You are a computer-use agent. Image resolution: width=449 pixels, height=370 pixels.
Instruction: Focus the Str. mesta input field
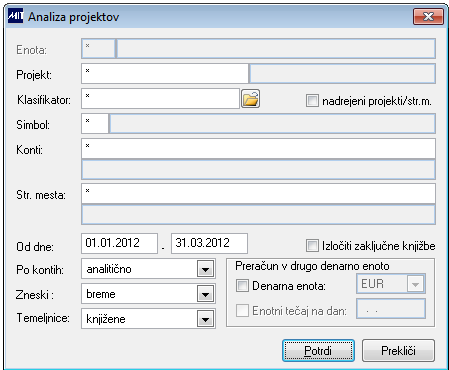258,194
